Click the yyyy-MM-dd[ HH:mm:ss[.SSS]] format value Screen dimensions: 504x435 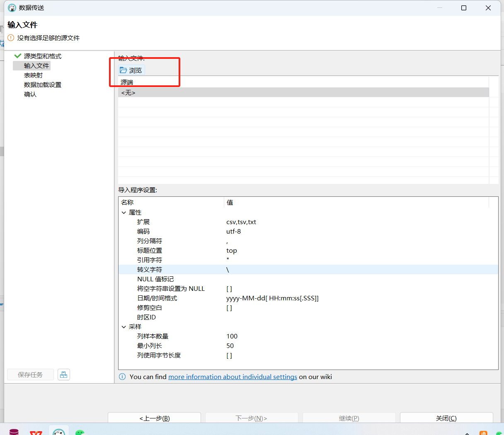click(272, 298)
